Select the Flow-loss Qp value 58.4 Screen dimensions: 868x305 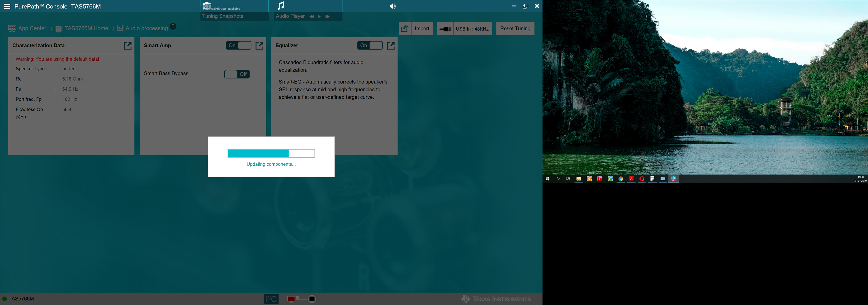tap(67, 109)
